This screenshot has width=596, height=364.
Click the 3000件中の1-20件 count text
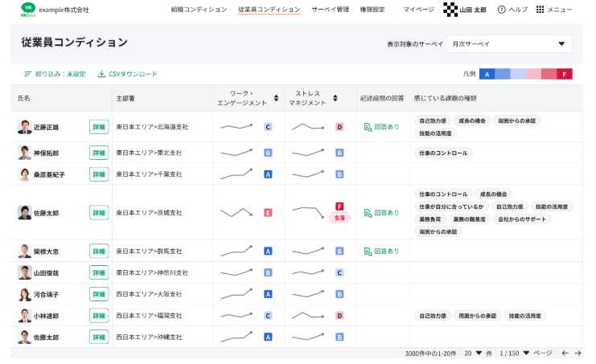point(430,354)
